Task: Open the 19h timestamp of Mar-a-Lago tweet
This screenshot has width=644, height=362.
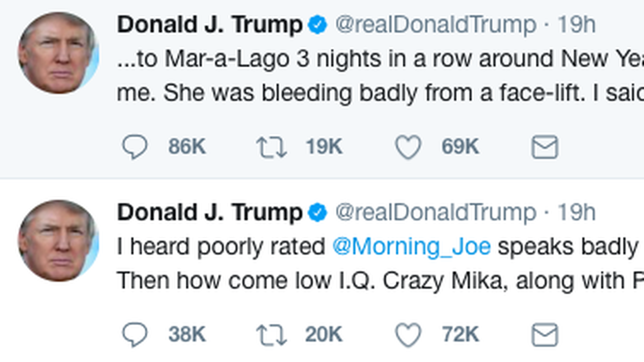Action: [x=576, y=25]
